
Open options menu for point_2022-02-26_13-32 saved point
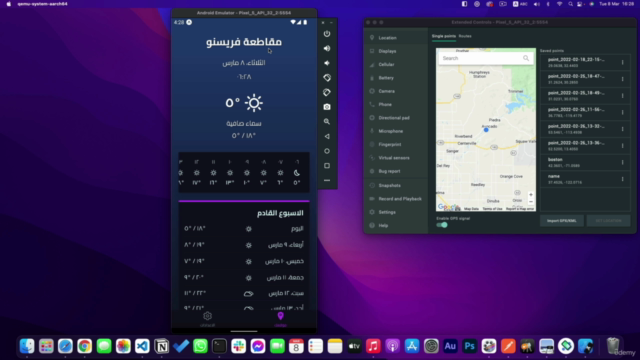[622, 129]
